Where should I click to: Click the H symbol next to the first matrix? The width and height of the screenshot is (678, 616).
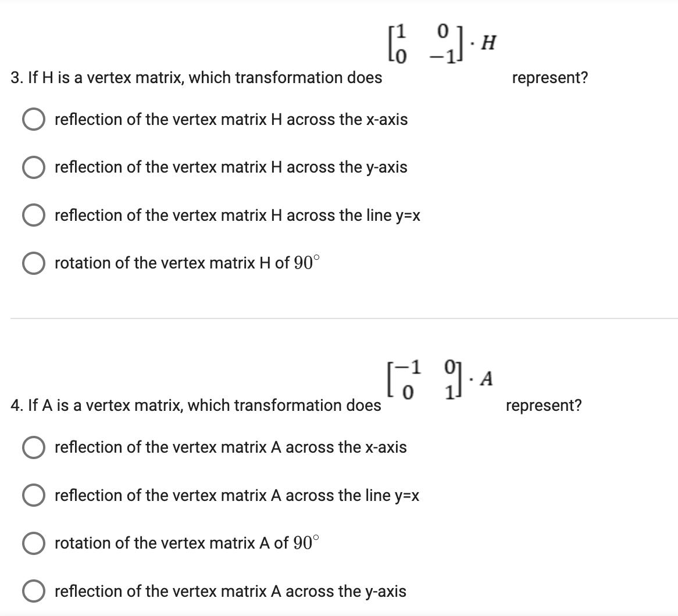point(487,43)
